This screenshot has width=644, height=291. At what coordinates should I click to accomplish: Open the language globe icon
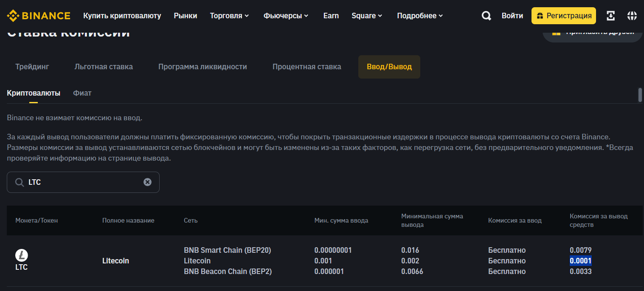click(x=632, y=16)
